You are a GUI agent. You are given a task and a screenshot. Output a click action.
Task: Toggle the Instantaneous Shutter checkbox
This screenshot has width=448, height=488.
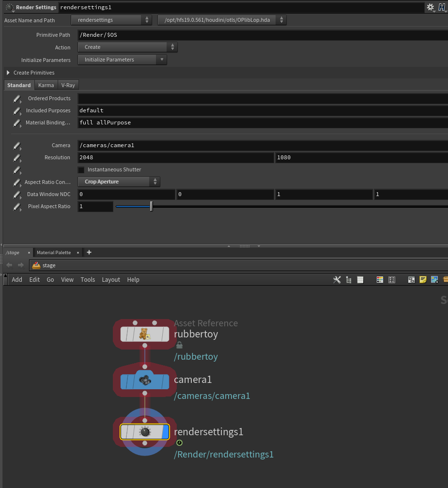(81, 170)
